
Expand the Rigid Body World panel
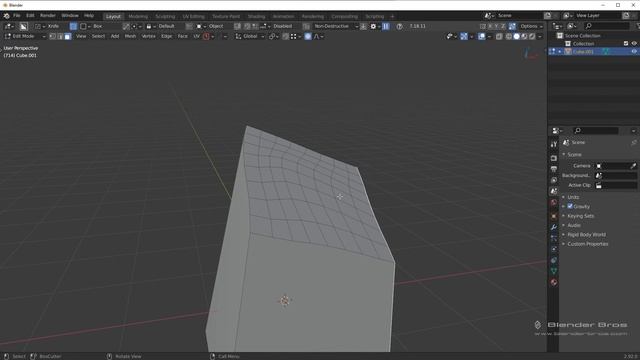[x=586, y=234]
